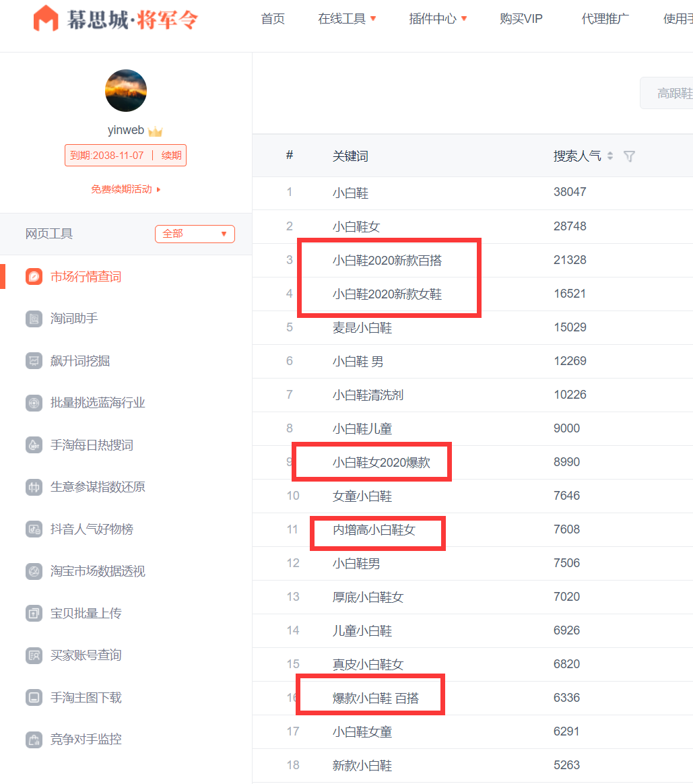Open 抖音人气好物榜 tool link
693x784 pixels.
pos(92,529)
